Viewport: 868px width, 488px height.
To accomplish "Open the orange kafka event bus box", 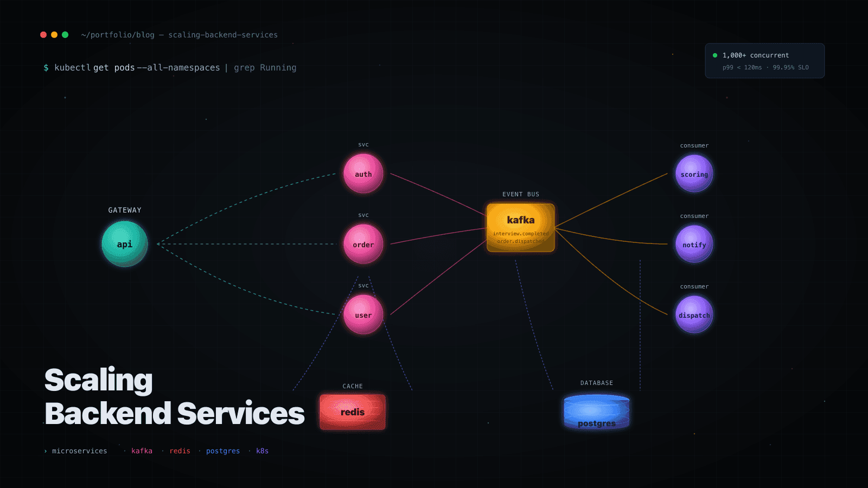I will point(521,228).
